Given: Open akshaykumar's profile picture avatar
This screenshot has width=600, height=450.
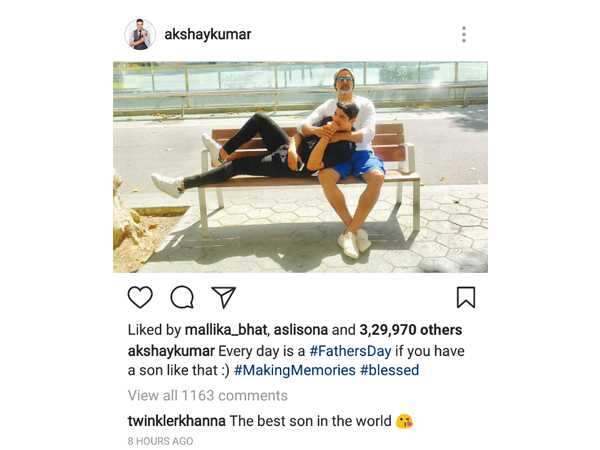Looking at the screenshot, I should [140, 34].
